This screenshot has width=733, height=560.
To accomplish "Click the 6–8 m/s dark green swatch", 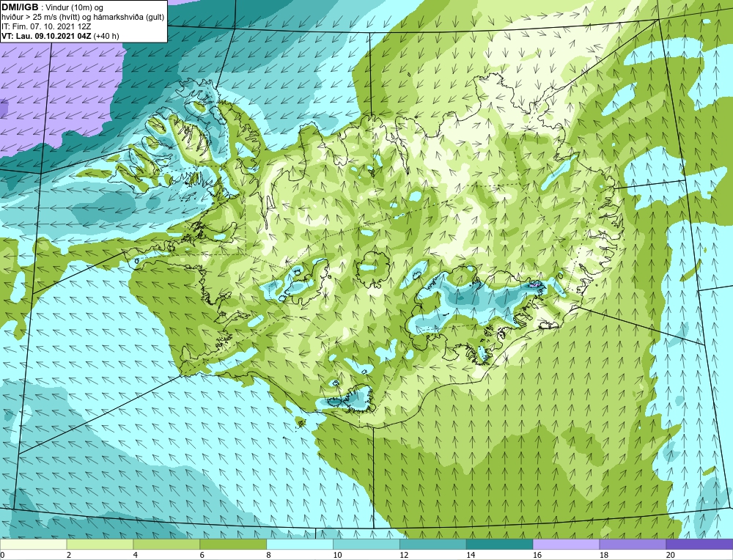I will tap(233, 544).
